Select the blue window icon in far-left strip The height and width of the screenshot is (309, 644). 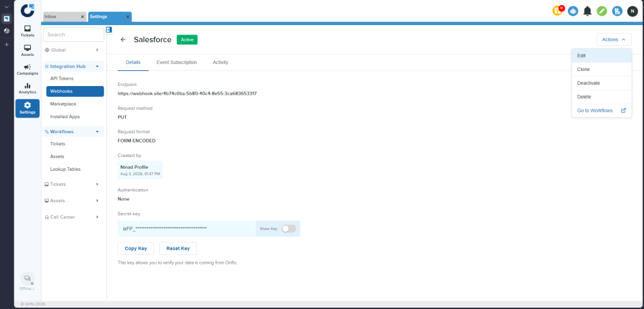[x=6, y=18]
